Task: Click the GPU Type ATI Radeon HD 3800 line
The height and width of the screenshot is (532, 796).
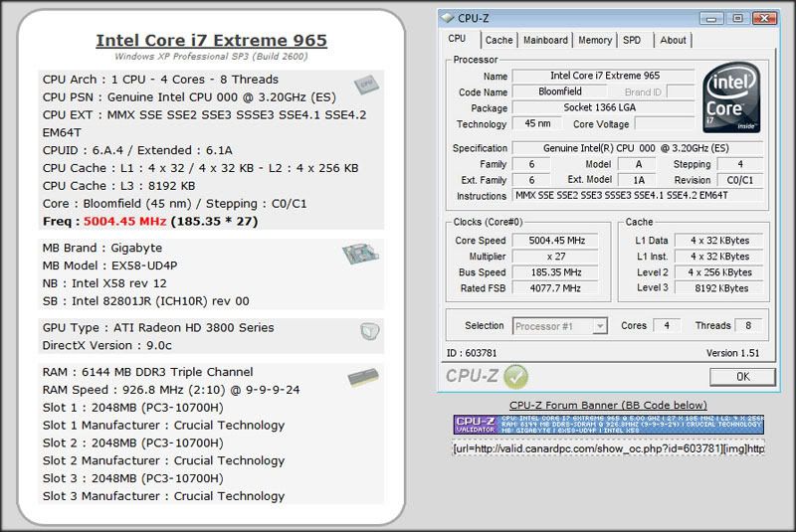Action: 158,327
